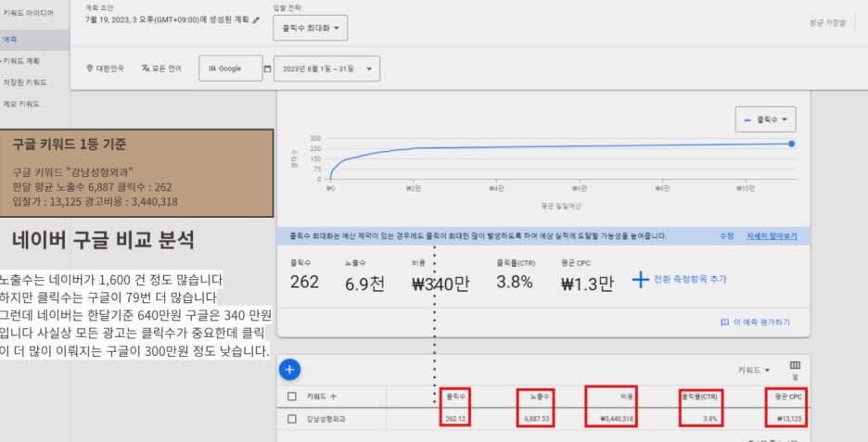This screenshot has height=442, width=868.
Task: Sort by 클릭률(CTR) column header
Action: click(x=698, y=397)
